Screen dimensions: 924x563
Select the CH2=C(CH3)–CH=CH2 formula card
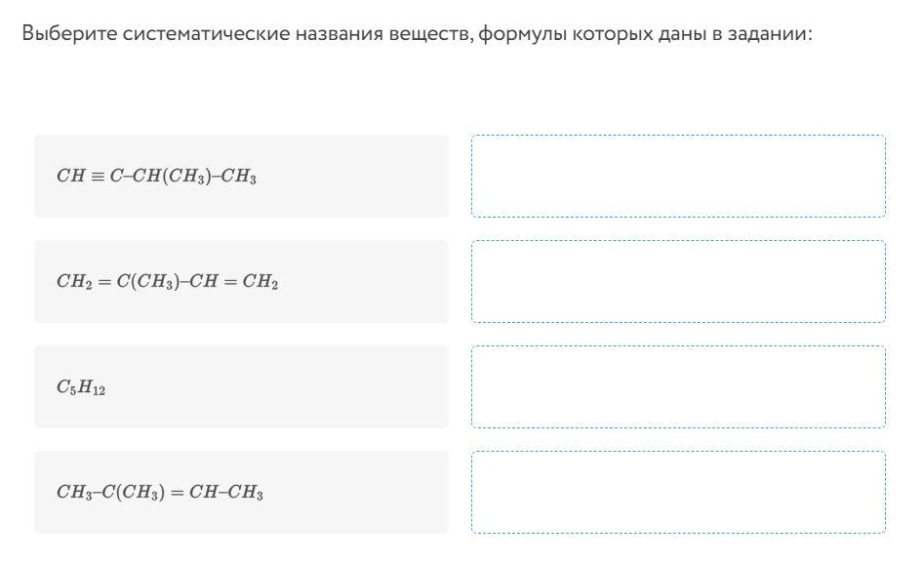[x=242, y=281]
